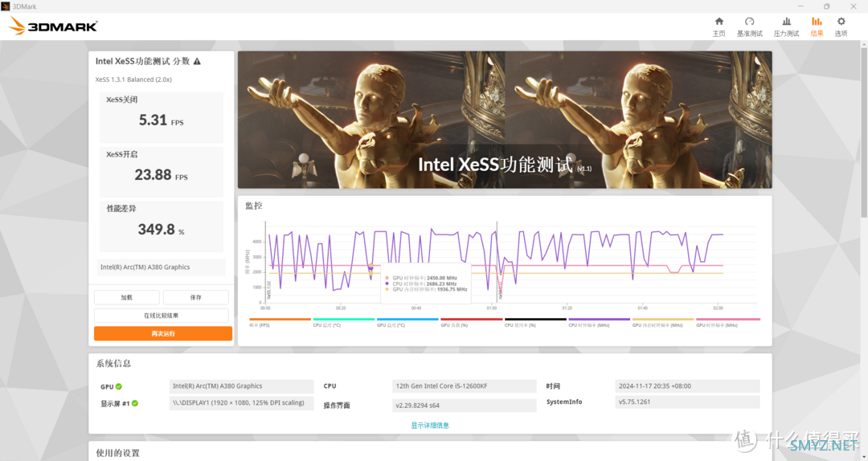Minimize the 3DMark window
The image size is (868, 461).
(800, 6)
